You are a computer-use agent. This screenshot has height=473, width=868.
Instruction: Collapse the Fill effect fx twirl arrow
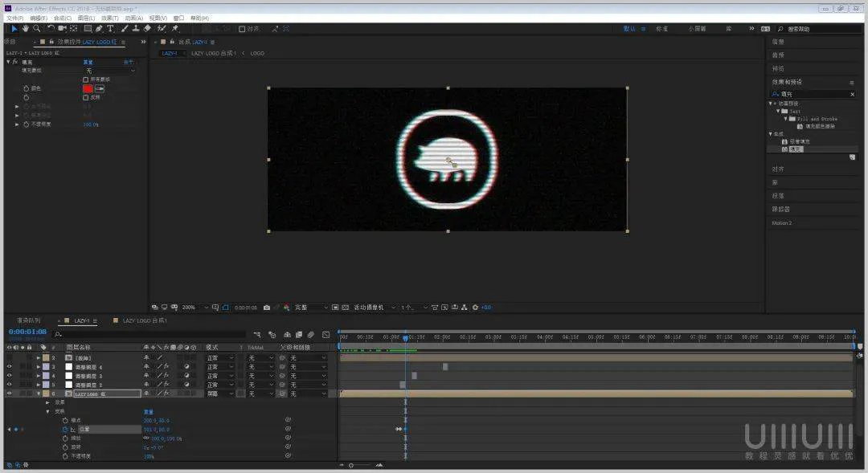click(8, 62)
